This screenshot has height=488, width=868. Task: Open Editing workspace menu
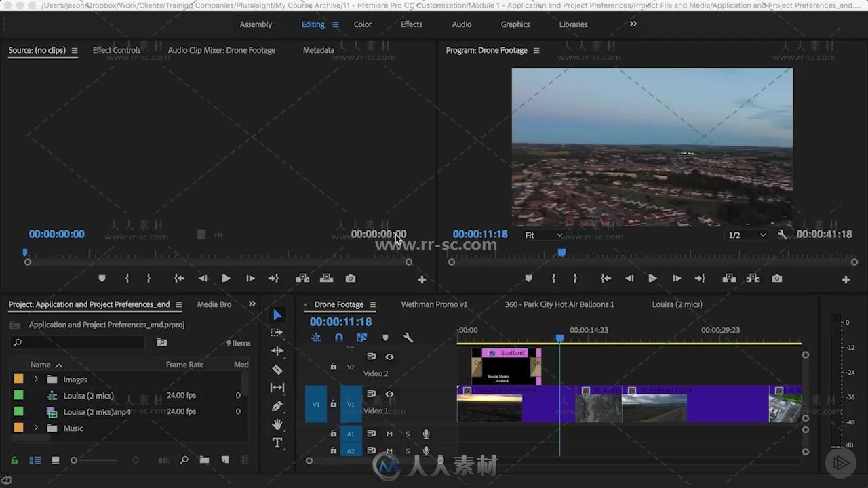(335, 25)
